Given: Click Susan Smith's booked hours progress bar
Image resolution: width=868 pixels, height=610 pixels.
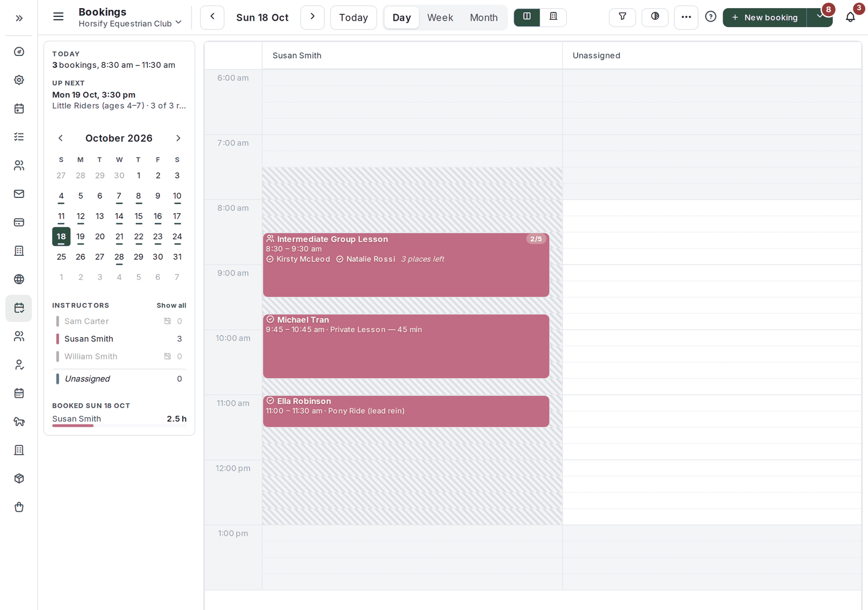Looking at the screenshot, I should [x=119, y=426].
